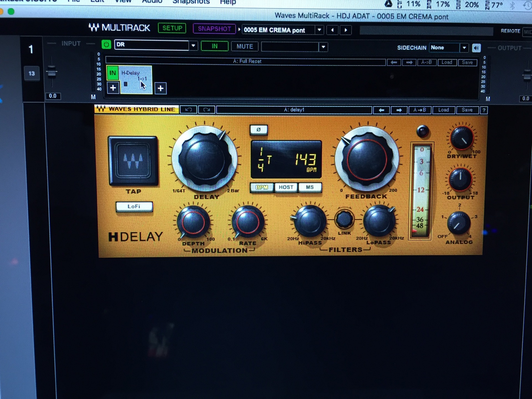The image size is (532, 399).
Task: Go to next snapshot with right arrow
Action: [346, 30]
